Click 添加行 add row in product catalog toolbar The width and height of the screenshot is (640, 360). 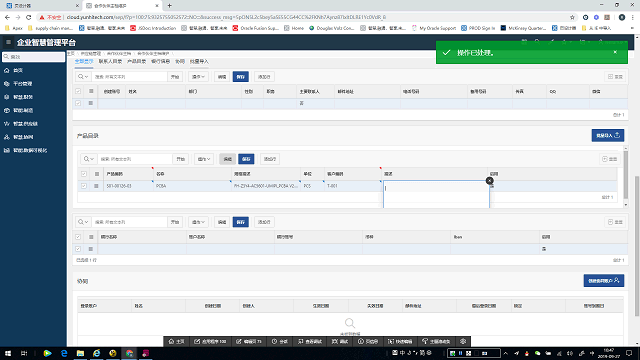pyautogui.click(x=270, y=159)
